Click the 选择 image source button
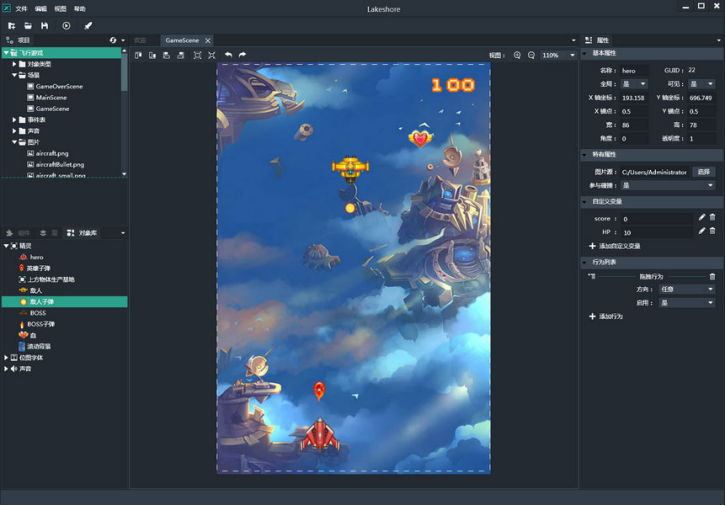This screenshot has width=726, height=506. coord(704,172)
